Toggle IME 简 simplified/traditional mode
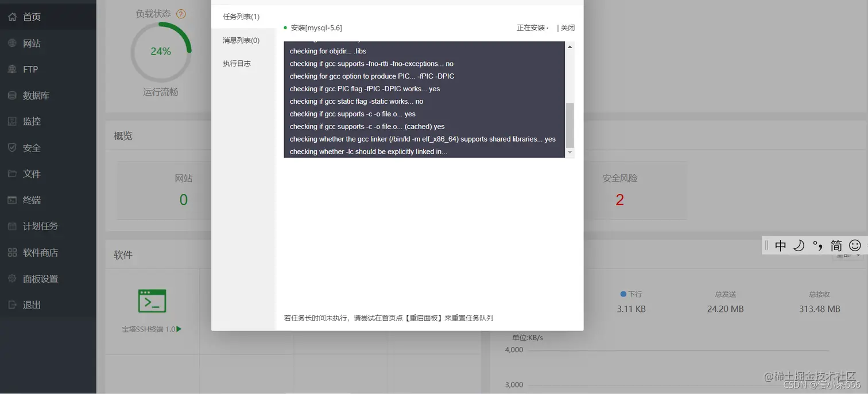This screenshot has width=868, height=394. point(836,245)
